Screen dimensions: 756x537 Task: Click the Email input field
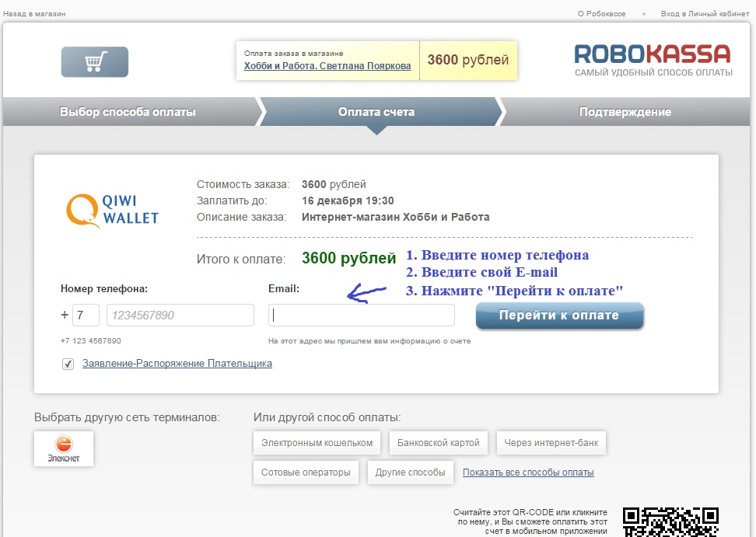[x=361, y=316]
